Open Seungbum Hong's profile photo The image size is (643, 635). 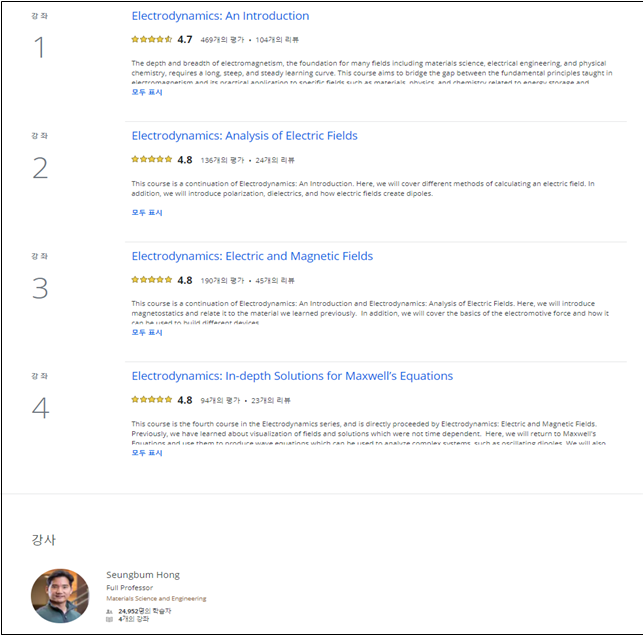click(x=60, y=596)
